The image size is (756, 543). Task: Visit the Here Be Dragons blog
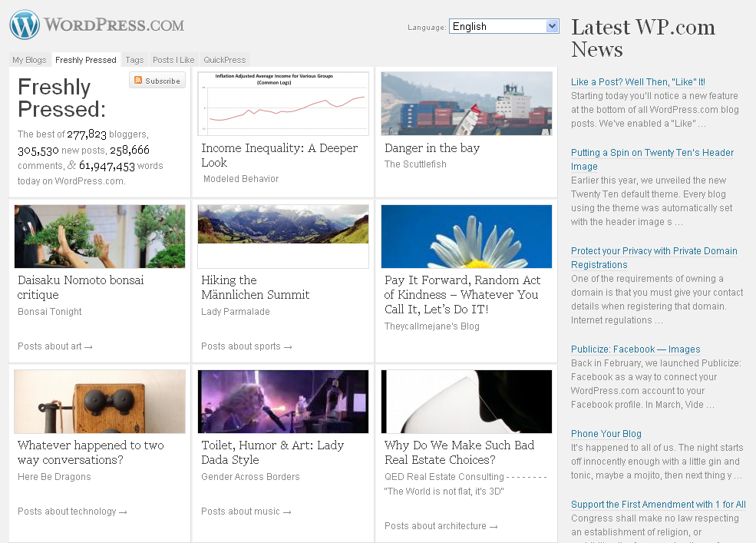click(x=54, y=477)
